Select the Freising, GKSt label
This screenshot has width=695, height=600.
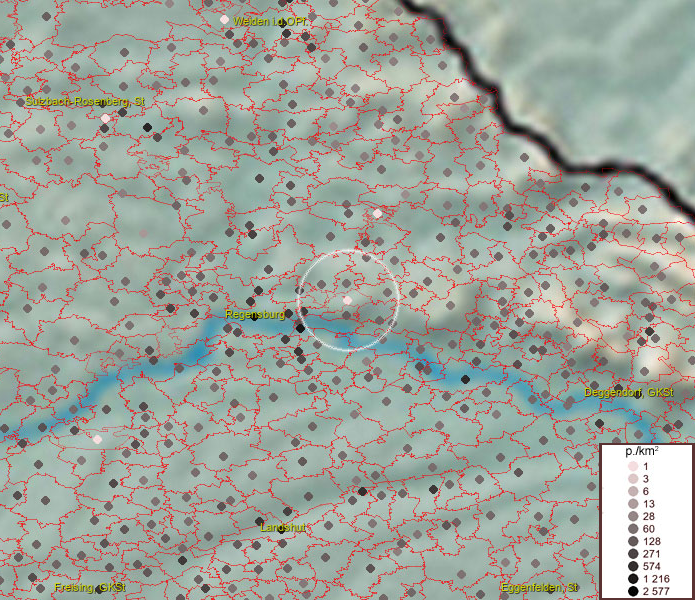(x=91, y=588)
